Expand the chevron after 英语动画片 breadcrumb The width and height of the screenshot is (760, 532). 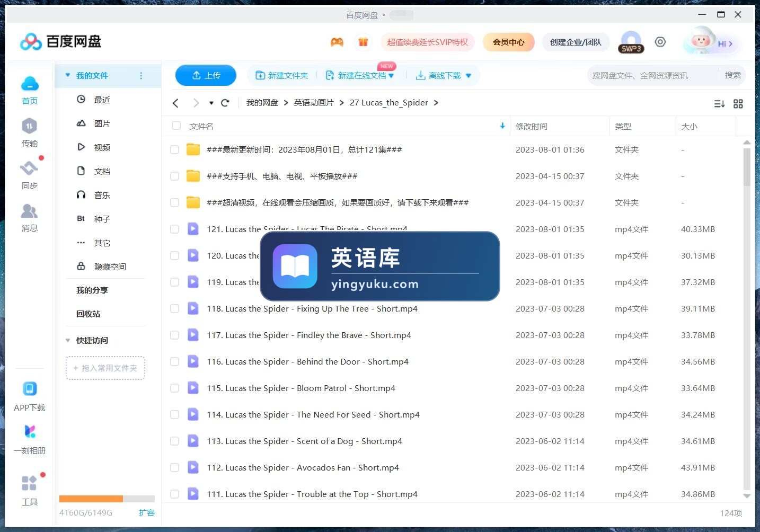pyautogui.click(x=342, y=103)
